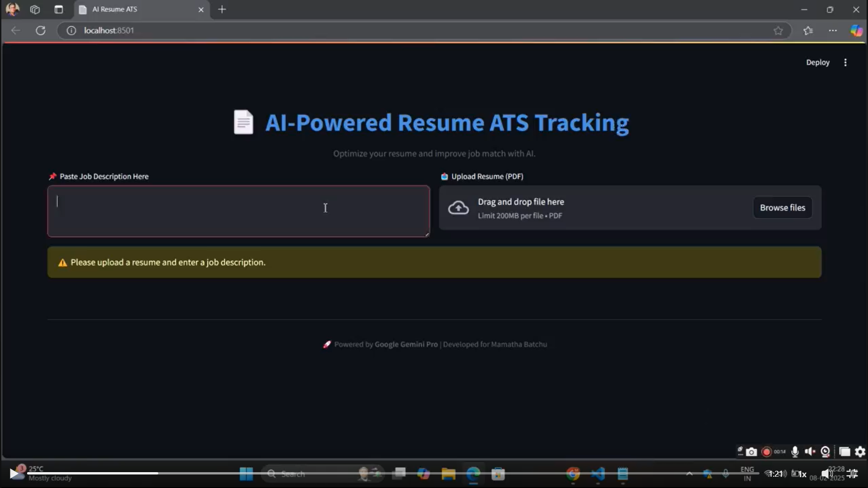Screen dimensions: 868x488
Task: Click the Deploy button
Action: 817,62
